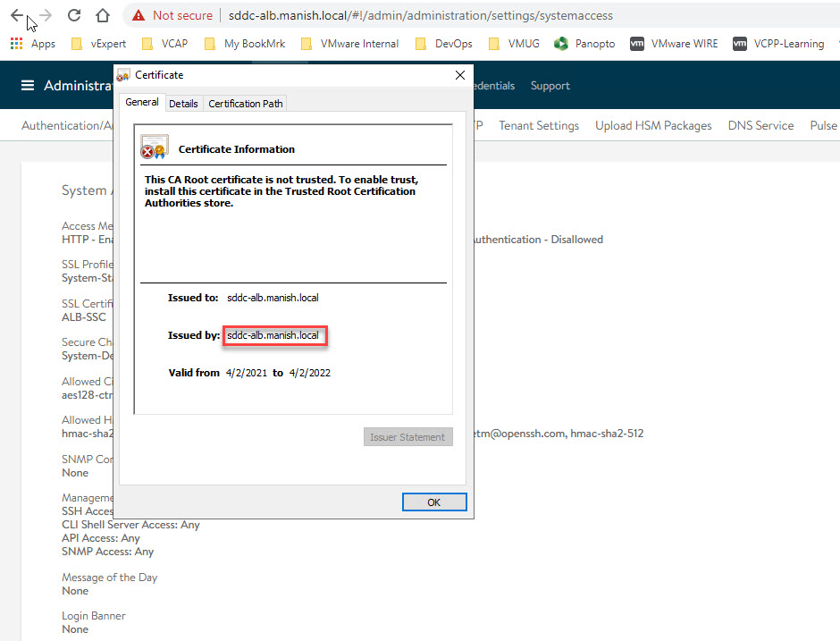Switch to the Details certificate tab
Viewport: 840px width, 641px height.
[183, 104]
